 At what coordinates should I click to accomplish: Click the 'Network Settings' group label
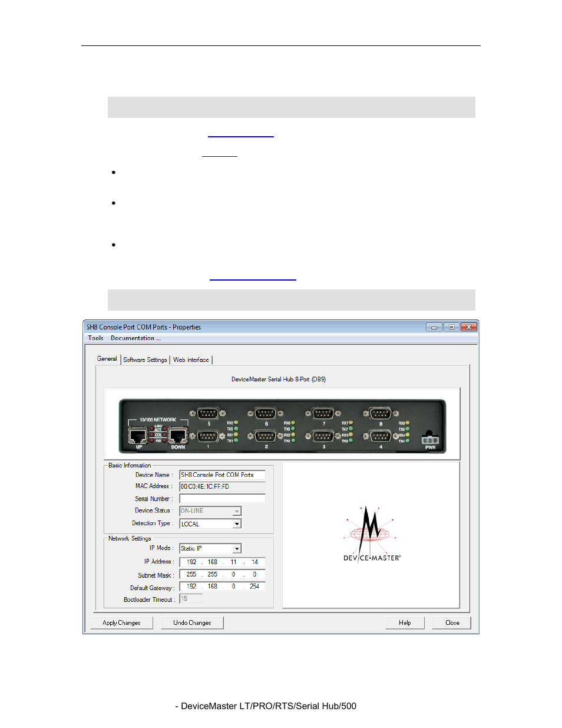click(130, 539)
